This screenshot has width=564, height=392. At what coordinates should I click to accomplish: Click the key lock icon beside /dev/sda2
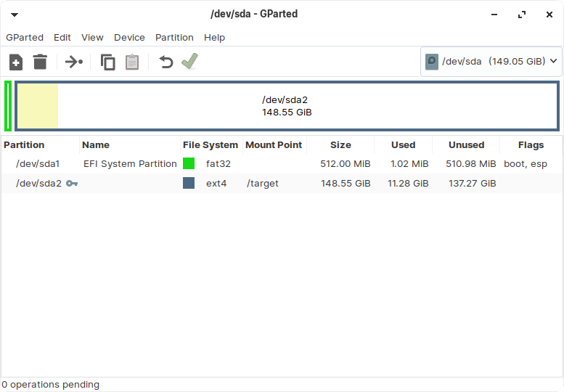click(72, 184)
